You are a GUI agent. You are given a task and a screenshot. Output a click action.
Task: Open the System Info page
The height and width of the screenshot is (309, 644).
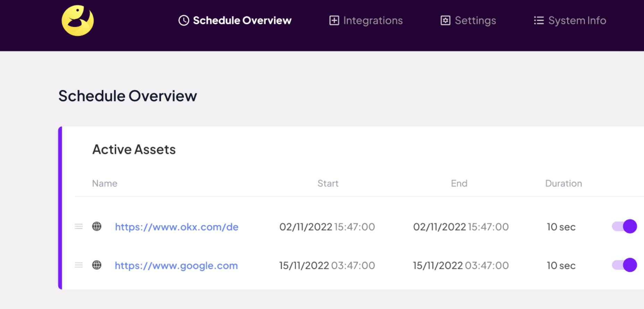pyautogui.click(x=570, y=20)
